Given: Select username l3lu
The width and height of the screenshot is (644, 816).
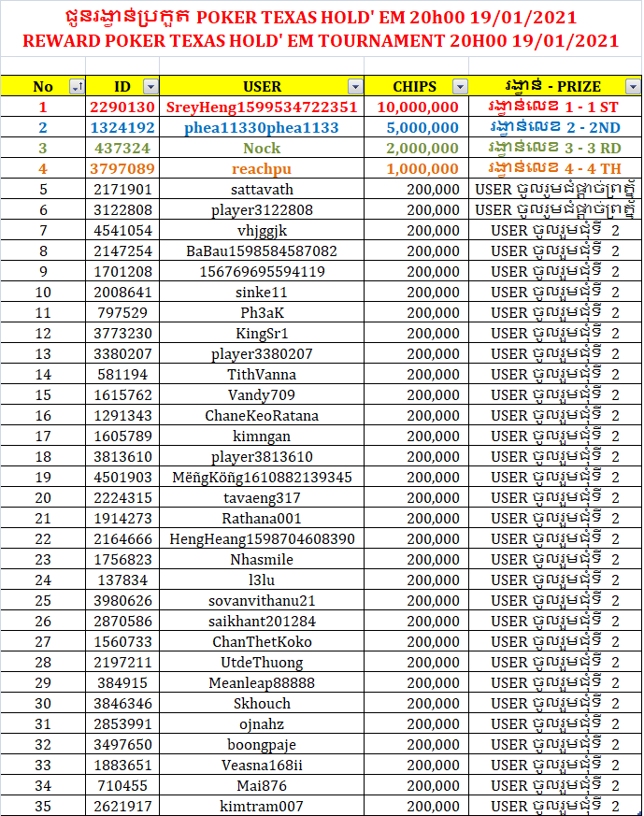Looking at the screenshot, I should tap(262, 580).
